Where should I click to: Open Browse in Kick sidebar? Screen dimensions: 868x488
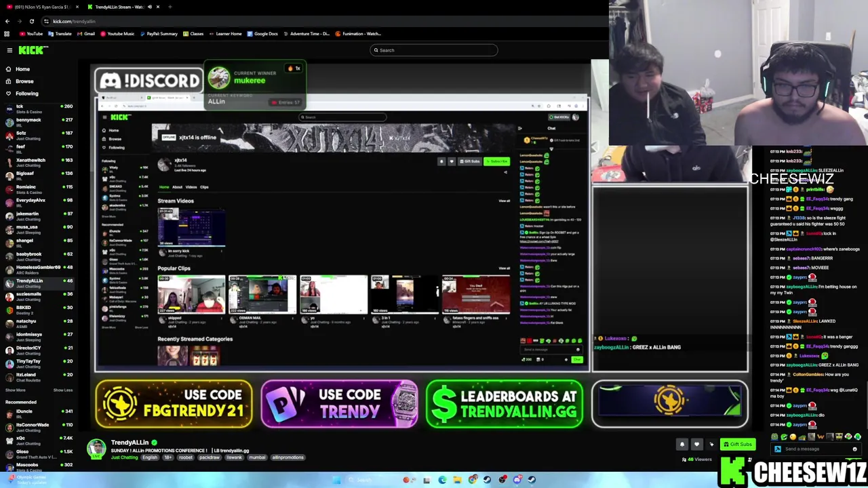coord(24,81)
